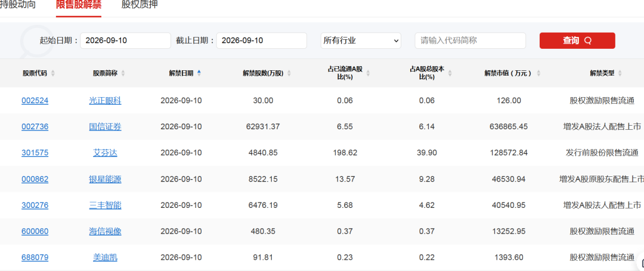Open 海信视像 stock name link

pos(105,232)
